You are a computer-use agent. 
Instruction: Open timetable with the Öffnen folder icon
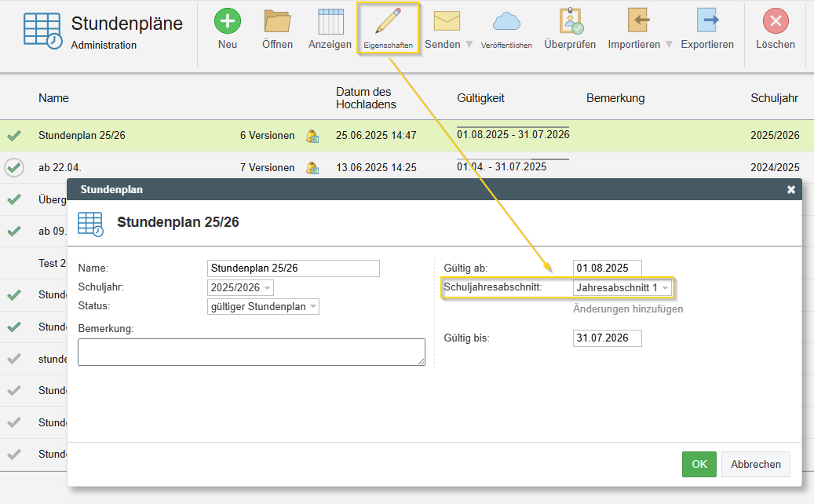(277, 21)
